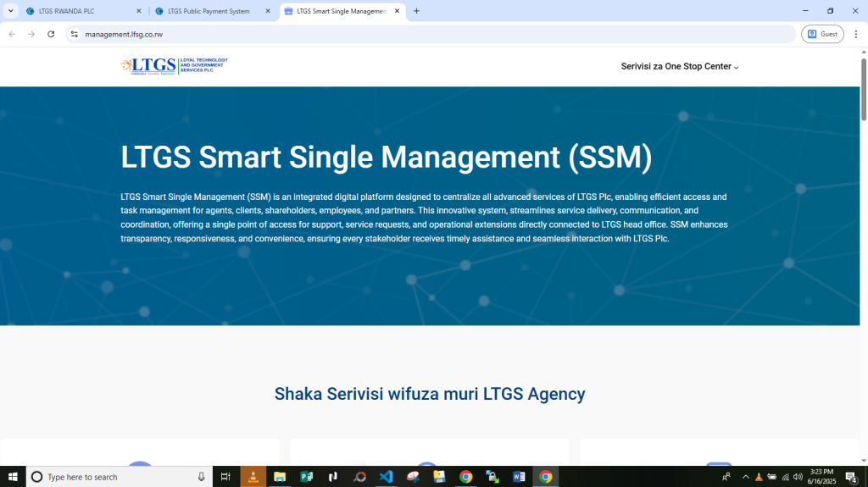Viewport: 868px width, 487px height.
Task: Open the network Wi-Fi tray icon
Action: click(x=786, y=477)
